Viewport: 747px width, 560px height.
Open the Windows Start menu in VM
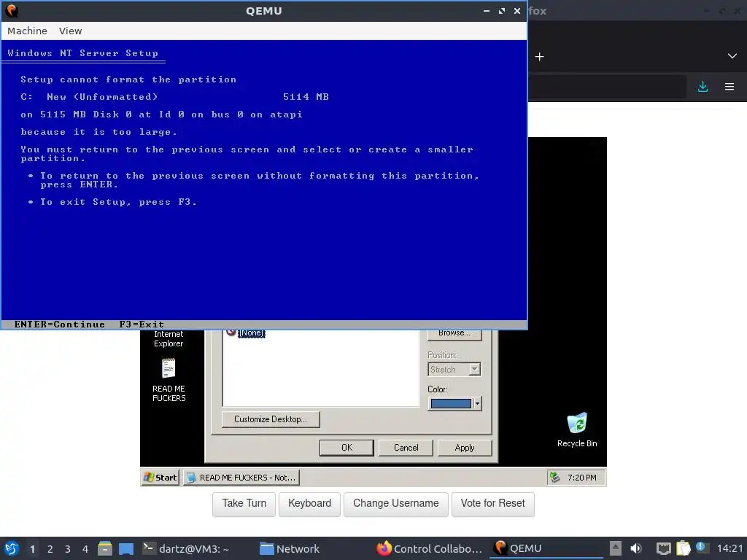pos(160,477)
